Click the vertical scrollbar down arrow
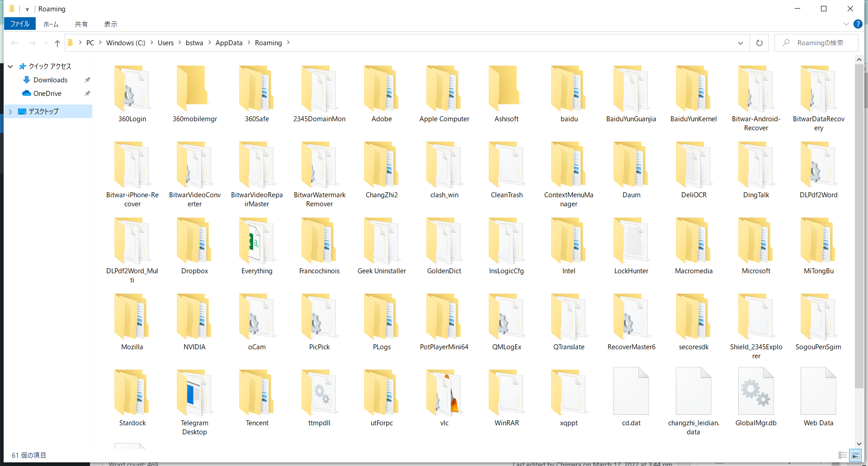This screenshot has height=466, width=868. 859,444
